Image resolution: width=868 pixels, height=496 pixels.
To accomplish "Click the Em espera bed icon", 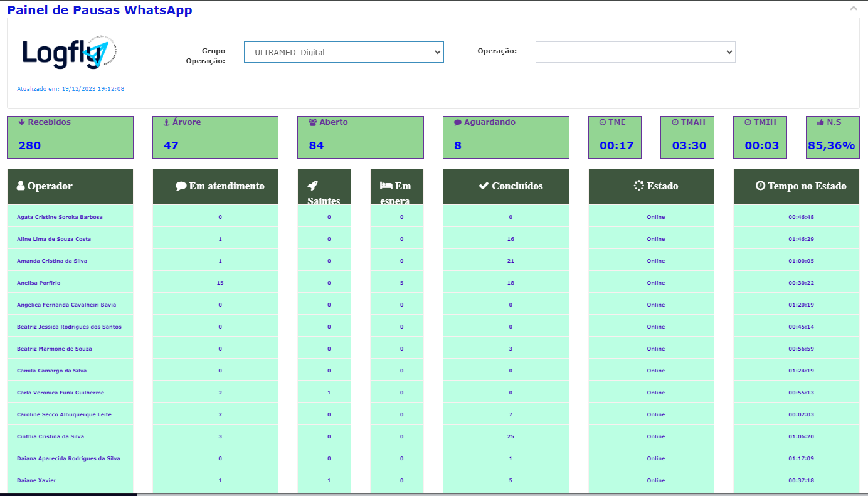I will point(386,186).
